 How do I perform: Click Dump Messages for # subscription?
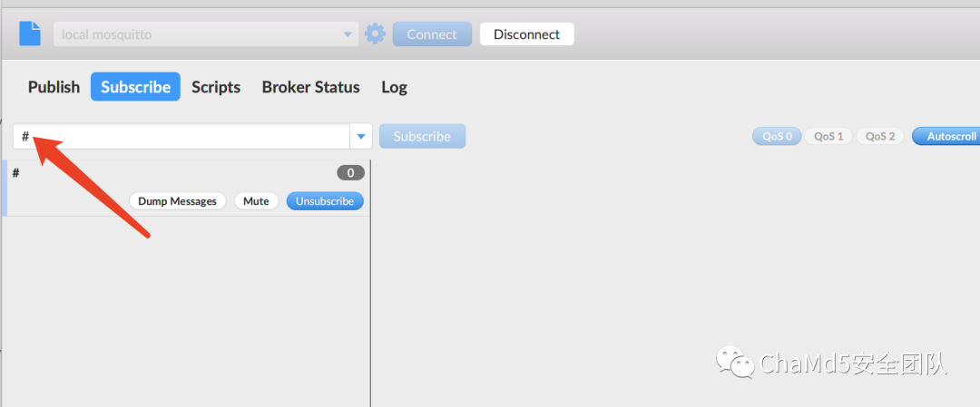178,201
